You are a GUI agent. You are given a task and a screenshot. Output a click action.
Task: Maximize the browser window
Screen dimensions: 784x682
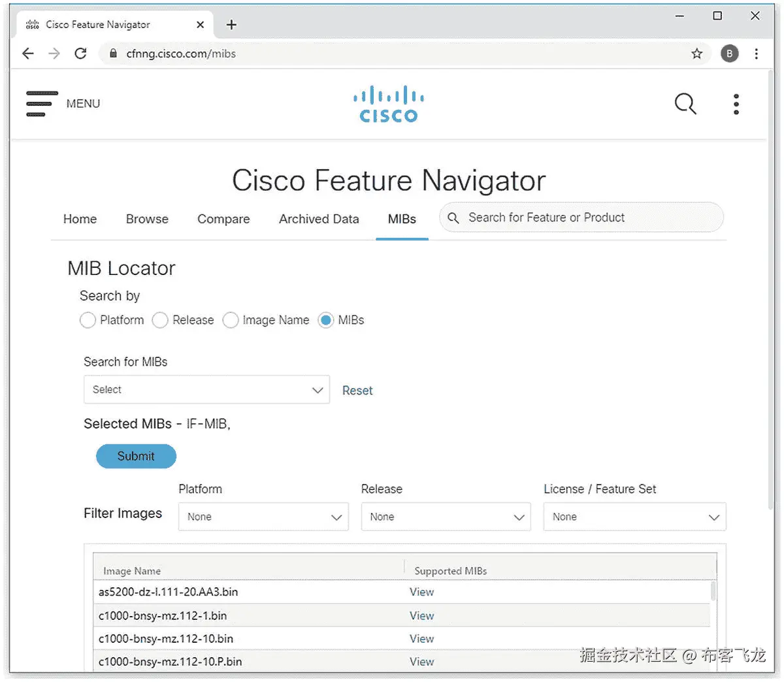click(x=717, y=16)
